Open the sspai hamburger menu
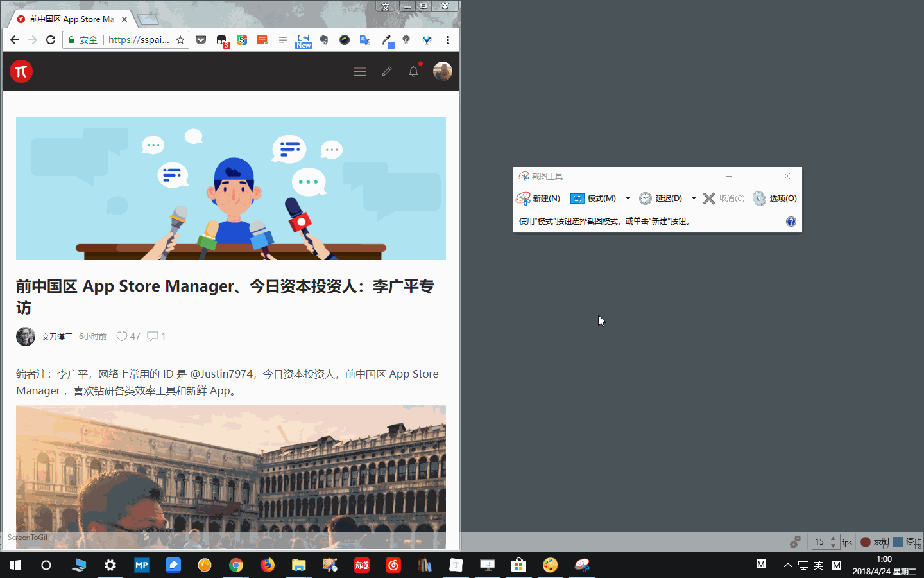 [x=360, y=72]
